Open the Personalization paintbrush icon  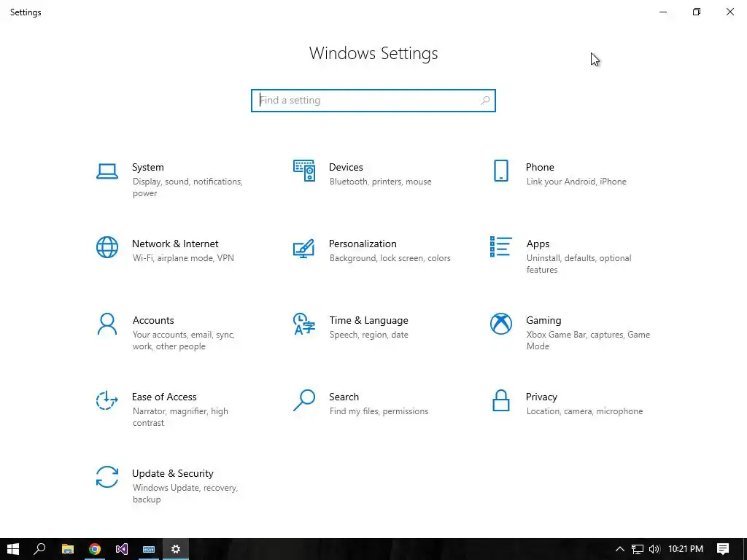[x=304, y=248]
